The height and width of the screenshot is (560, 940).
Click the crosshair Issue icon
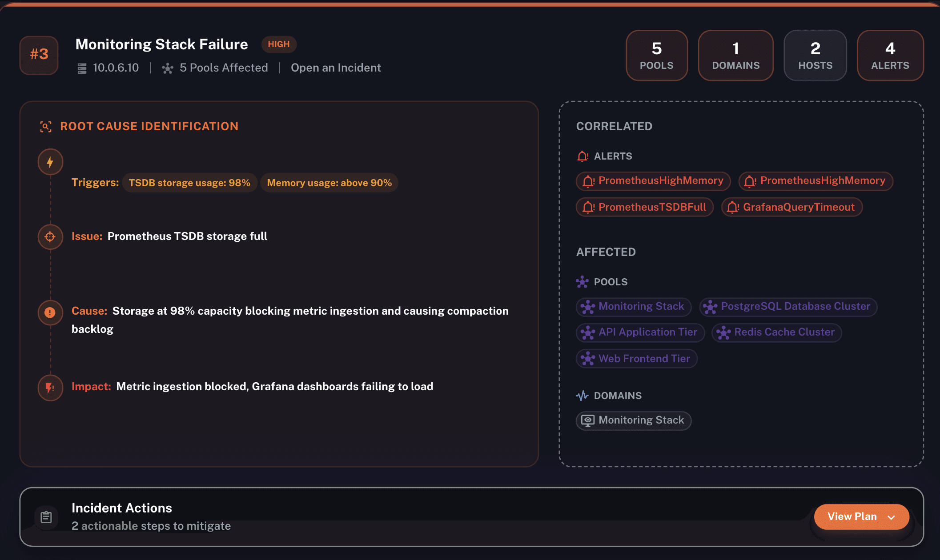(50, 236)
